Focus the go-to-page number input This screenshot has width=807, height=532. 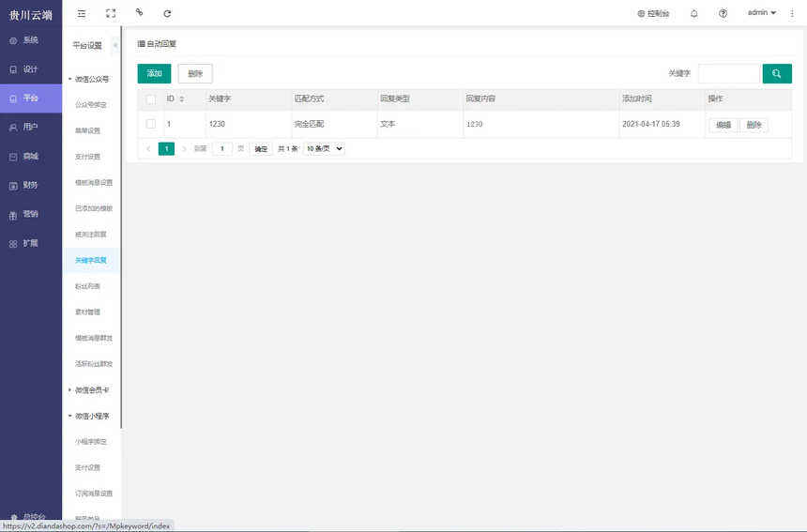pyautogui.click(x=222, y=148)
